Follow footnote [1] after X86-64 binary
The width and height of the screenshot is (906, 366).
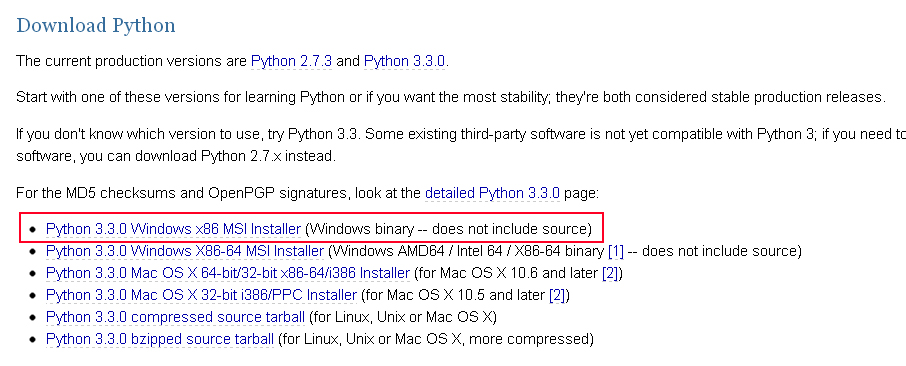[x=616, y=252]
